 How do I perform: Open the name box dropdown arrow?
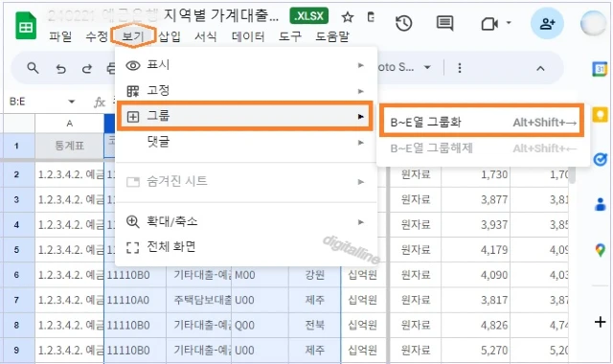[71, 102]
